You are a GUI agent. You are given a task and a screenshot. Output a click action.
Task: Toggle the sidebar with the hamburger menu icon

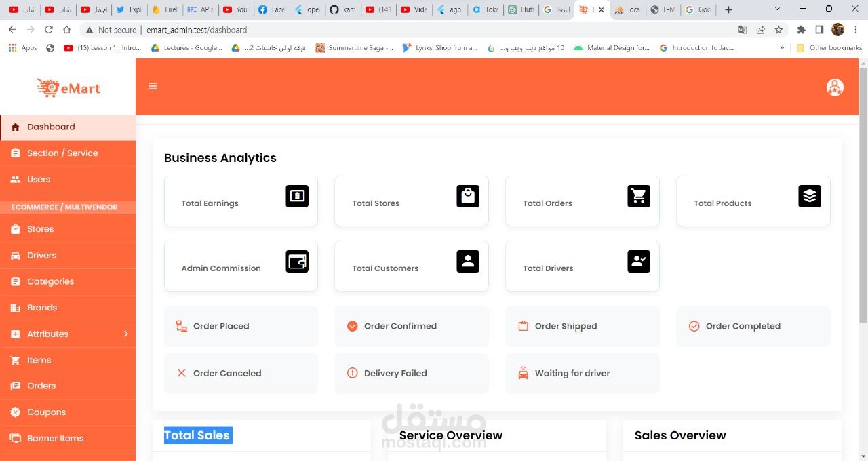coord(153,86)
